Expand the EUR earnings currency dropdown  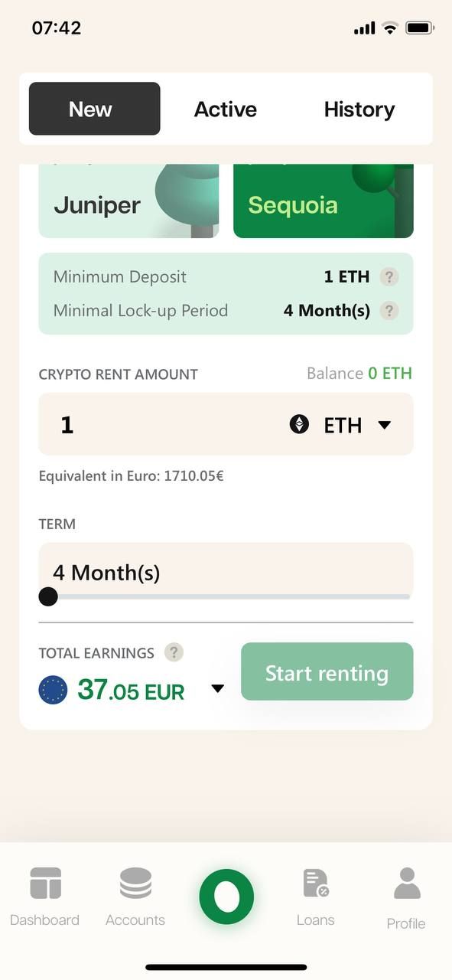[x=217, y=689]
